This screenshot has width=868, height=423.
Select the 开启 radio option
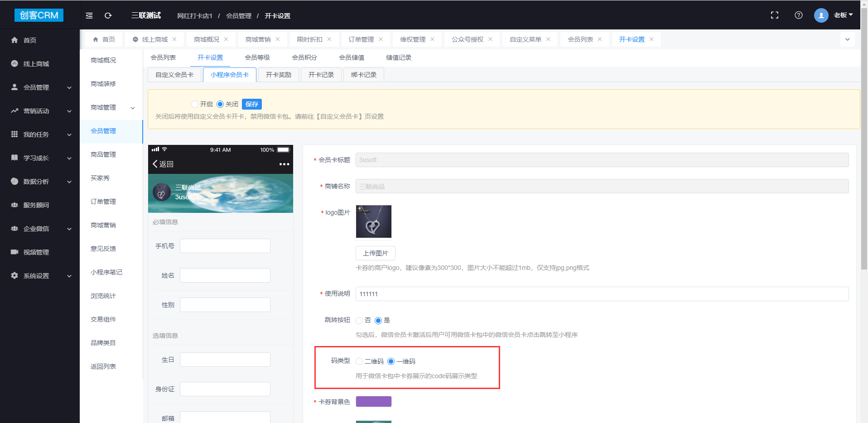pyautogui.click(x=195, y=104)
